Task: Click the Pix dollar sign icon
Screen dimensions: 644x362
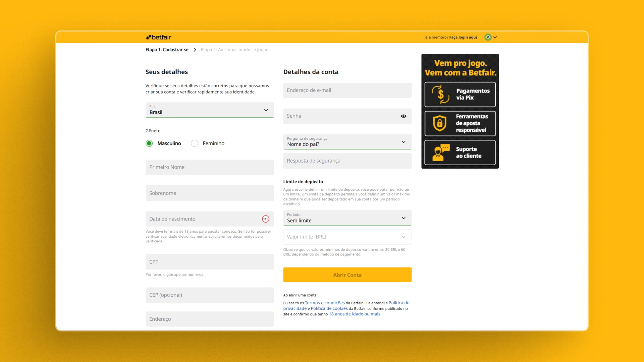Action: pos(440,95)
